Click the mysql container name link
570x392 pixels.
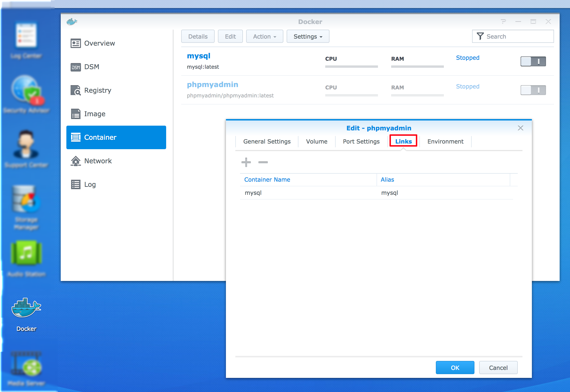199,56
